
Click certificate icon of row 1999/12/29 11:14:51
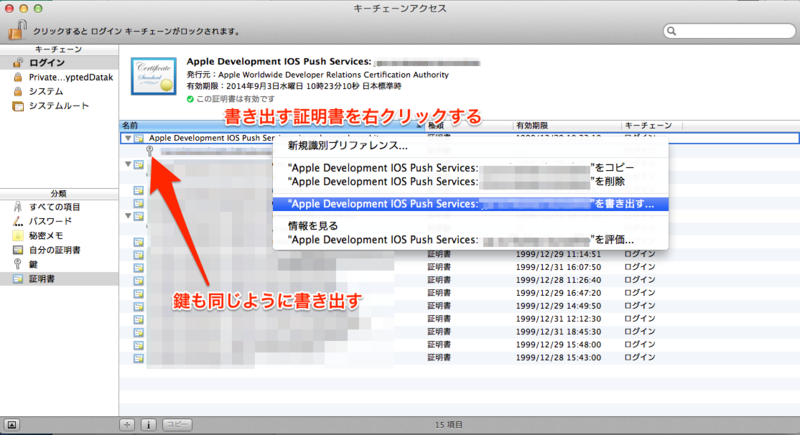tap(138, 254)
